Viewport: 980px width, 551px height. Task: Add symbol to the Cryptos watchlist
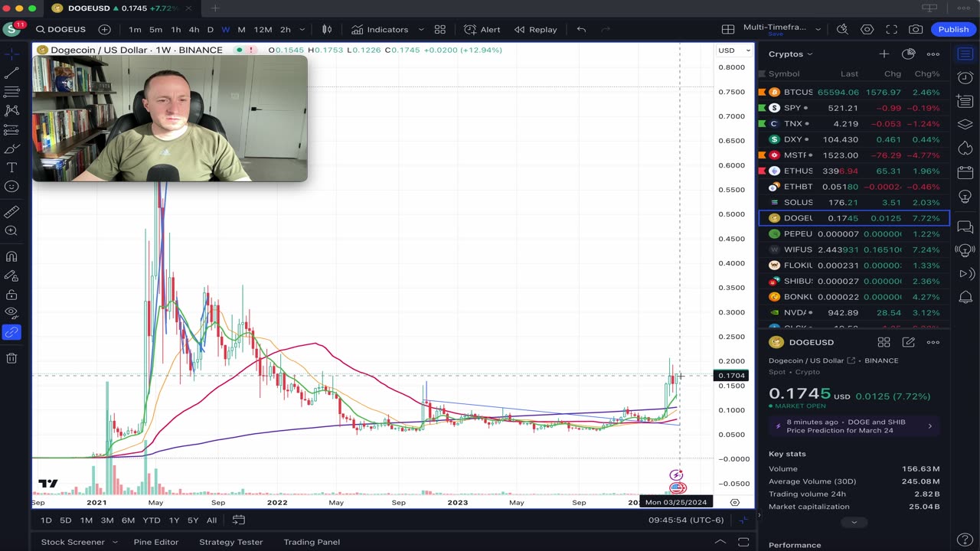point(884,54)
